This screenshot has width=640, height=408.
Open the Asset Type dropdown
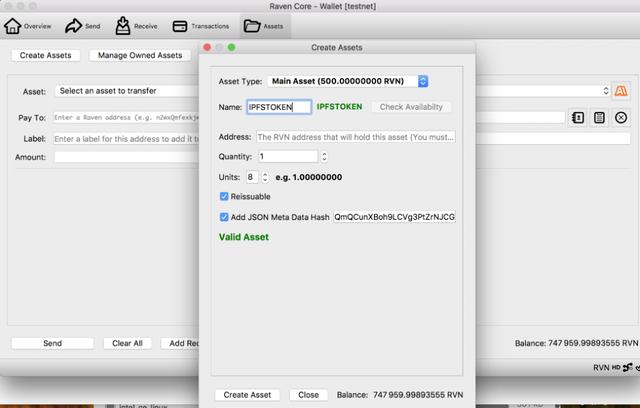(x=348, y=81)
